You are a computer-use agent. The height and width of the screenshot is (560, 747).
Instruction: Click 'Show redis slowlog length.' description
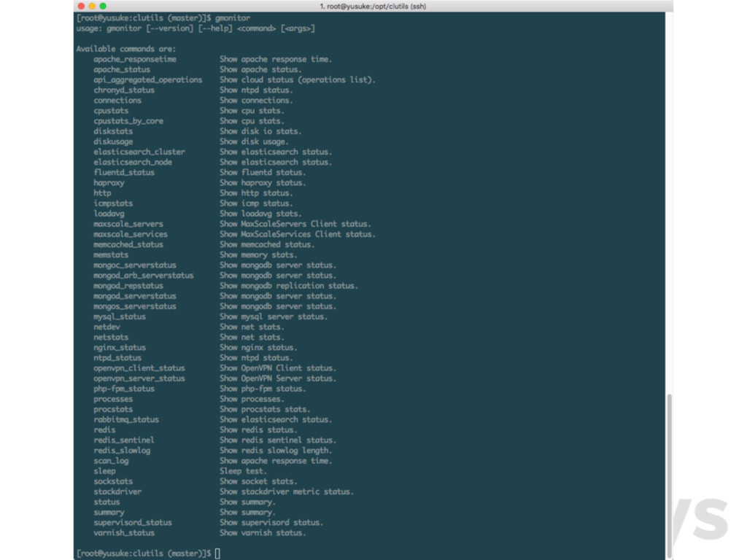pos(276,451)
